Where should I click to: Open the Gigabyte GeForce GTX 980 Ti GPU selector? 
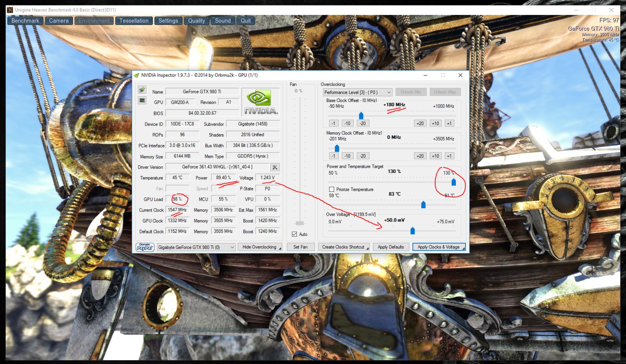pos(196,247)
